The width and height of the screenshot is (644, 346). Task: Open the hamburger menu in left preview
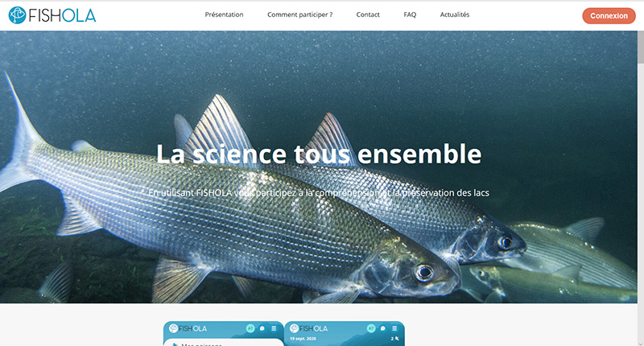[x=274, y=328]
